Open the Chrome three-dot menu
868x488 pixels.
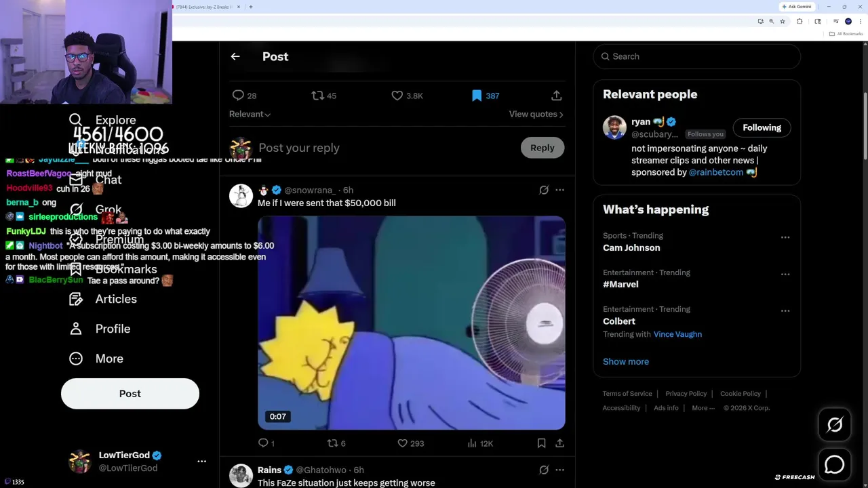861,22
